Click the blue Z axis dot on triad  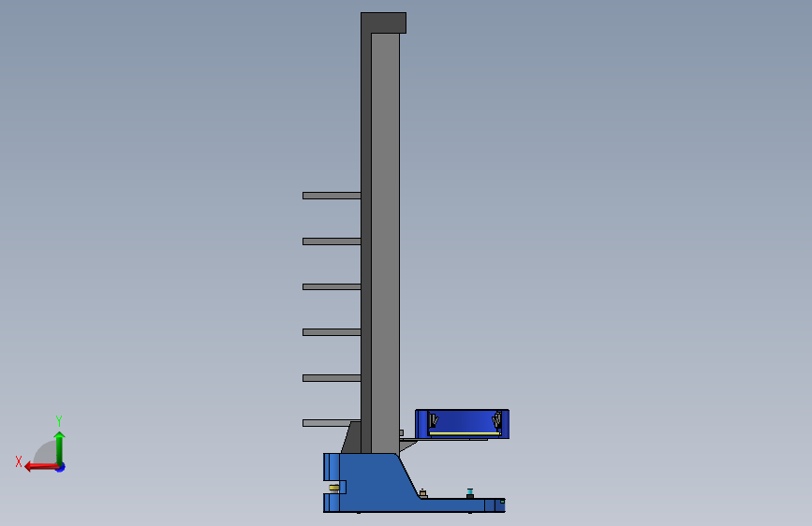coord(61,467)
